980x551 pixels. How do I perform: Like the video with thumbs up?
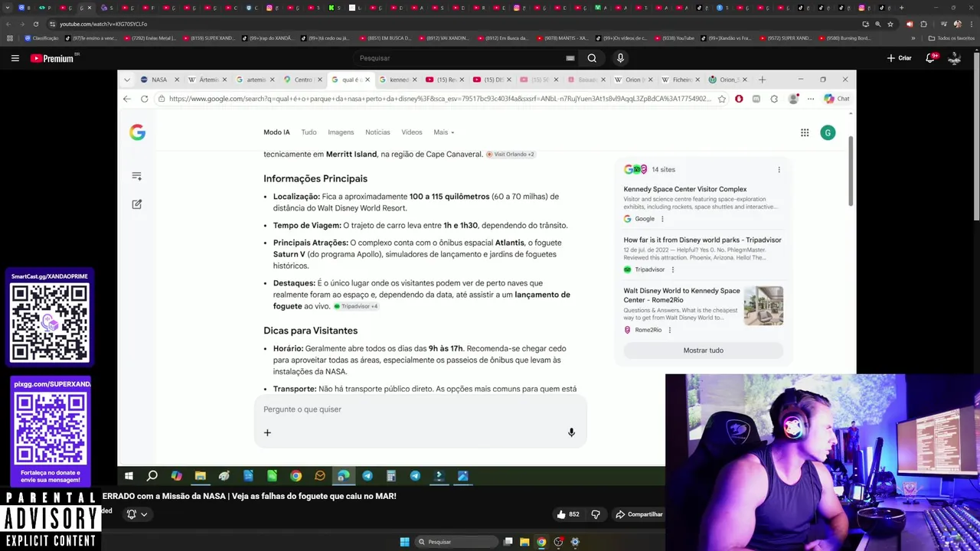click(567, 514)
